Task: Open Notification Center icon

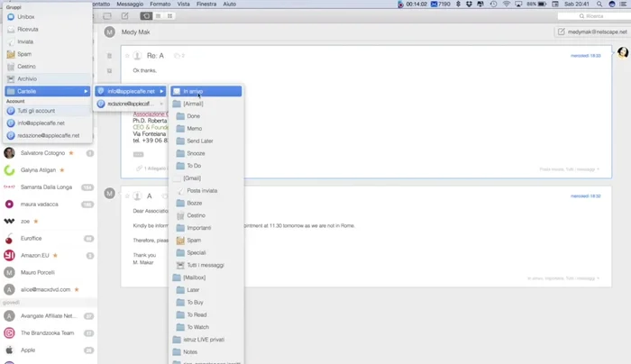Action: point(623,4)
